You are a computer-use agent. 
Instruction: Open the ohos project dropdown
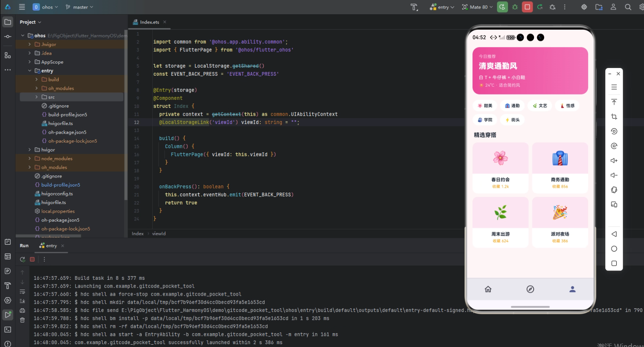(x=45, y=7)
